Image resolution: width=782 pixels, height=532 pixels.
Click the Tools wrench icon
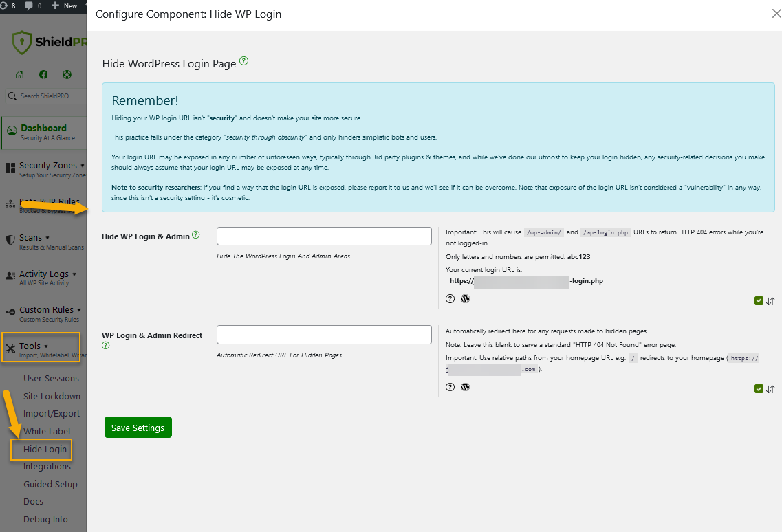pyautogui.click(x=10, y=348)
